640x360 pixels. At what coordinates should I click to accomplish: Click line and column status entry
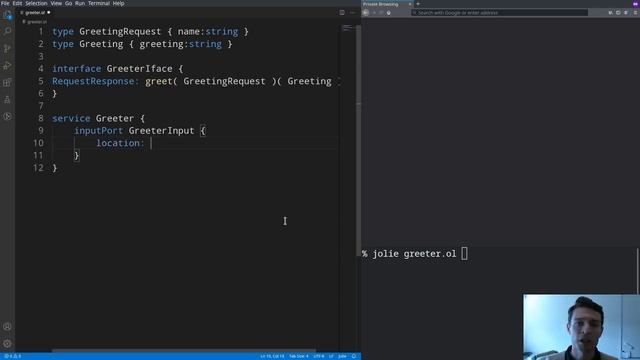272,356
